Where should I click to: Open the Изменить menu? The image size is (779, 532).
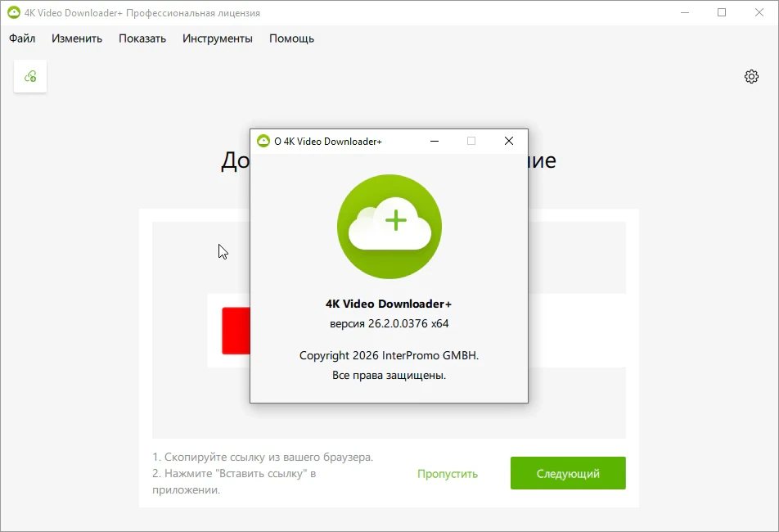pos(77,38)
